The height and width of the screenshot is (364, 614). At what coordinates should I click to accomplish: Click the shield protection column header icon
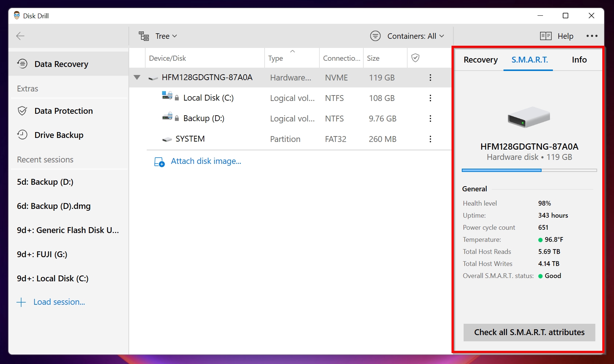(415, 58)
